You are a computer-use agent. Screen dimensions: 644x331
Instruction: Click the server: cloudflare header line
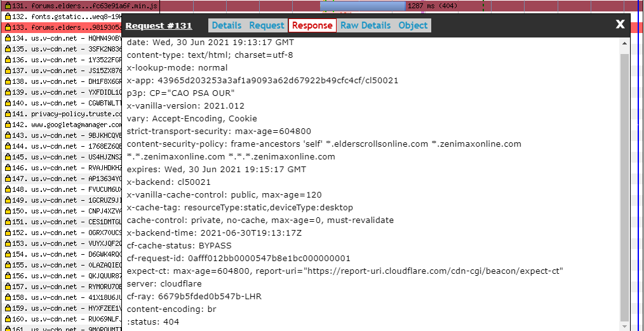164,284
